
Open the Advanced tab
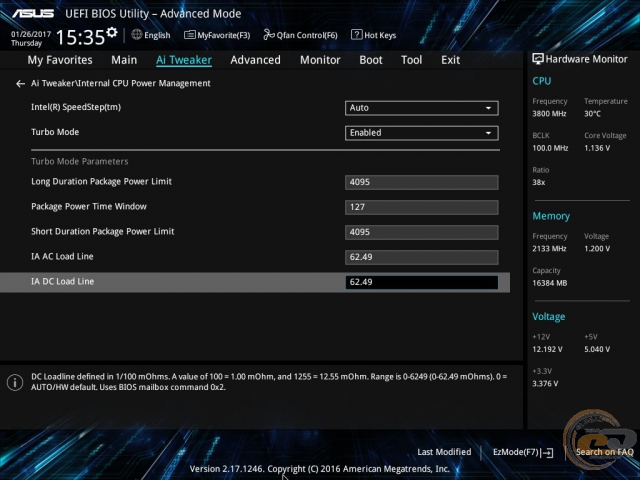tap(256, 60)
